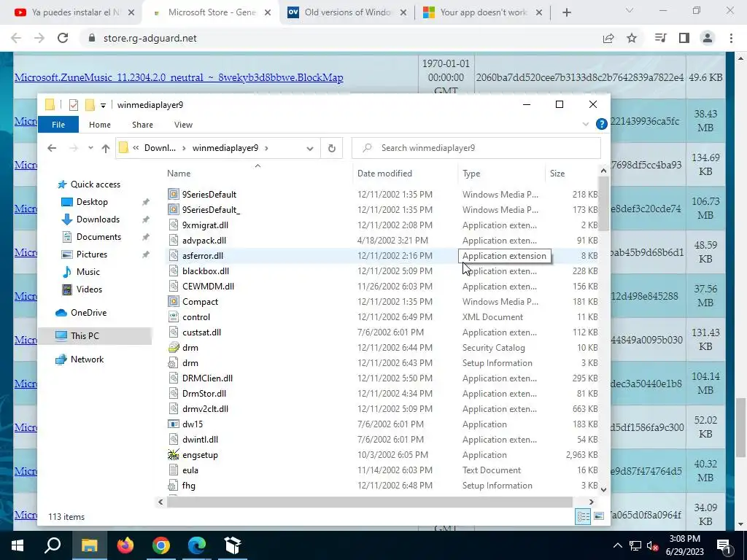Select Downloads in Quick access
This screenshot has height=560, width=747.
(98, 219)
